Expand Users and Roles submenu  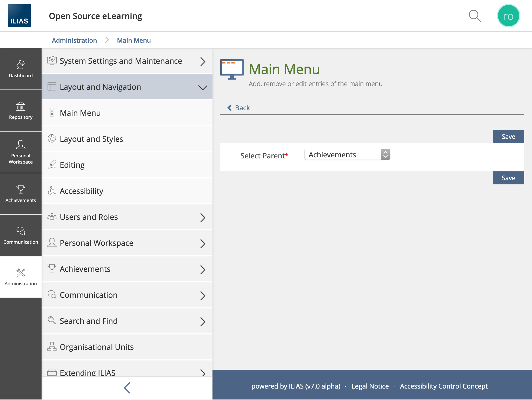(x=127, y=217)
